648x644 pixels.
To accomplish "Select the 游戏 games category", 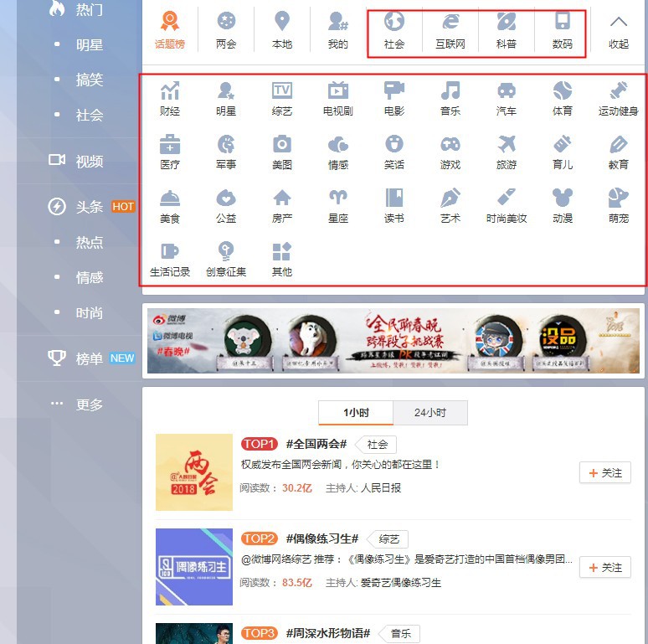I will point(450,152).
